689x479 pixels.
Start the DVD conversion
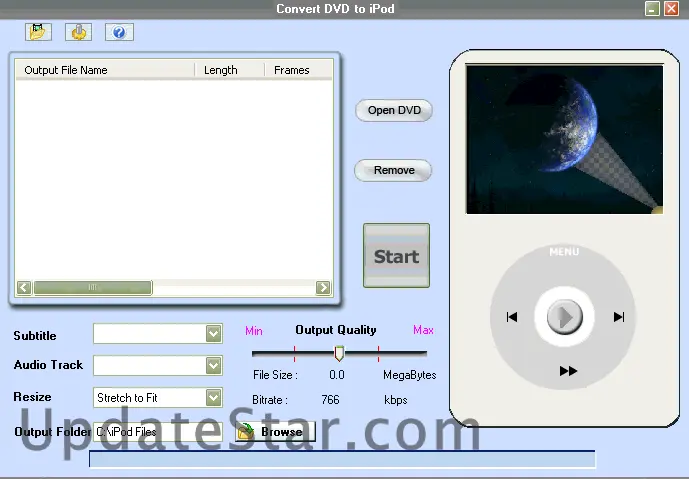tap(396, 256)
